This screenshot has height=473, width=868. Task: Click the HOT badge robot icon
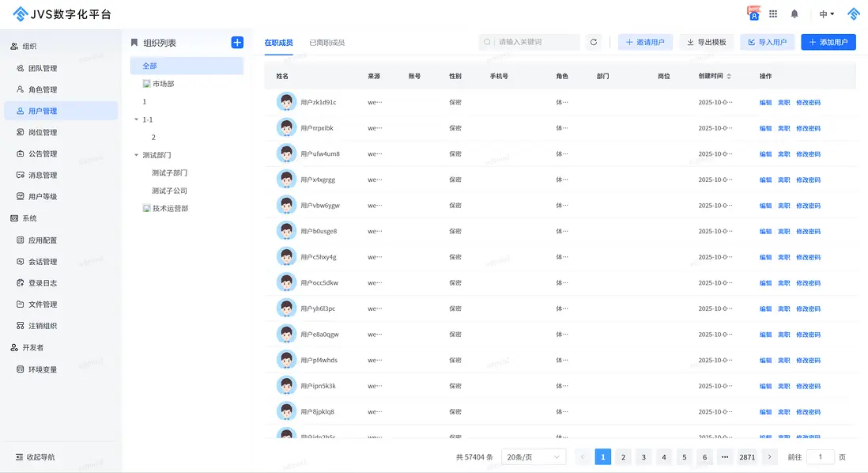coord(754,13)
